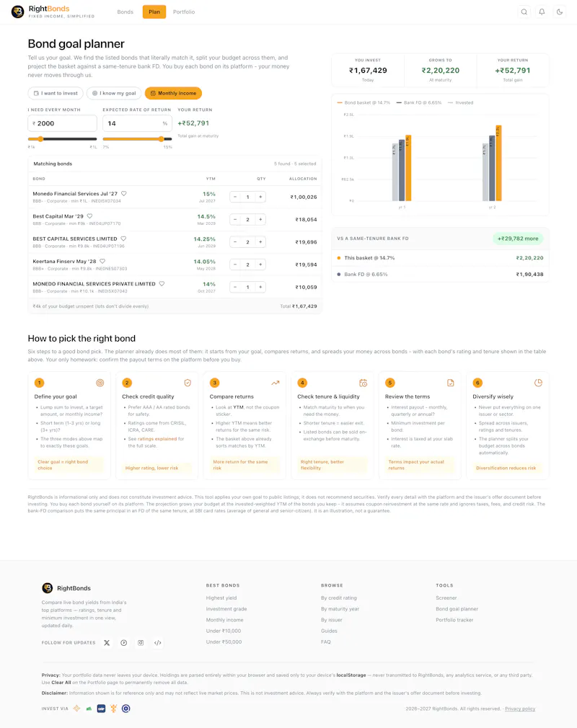The width and height of the screenshot is (577, 728).
Task: Increase quantity for BEST CAPITAL SERVICES LIMITED
Action: pyautogui.click(x=260, y=242)
